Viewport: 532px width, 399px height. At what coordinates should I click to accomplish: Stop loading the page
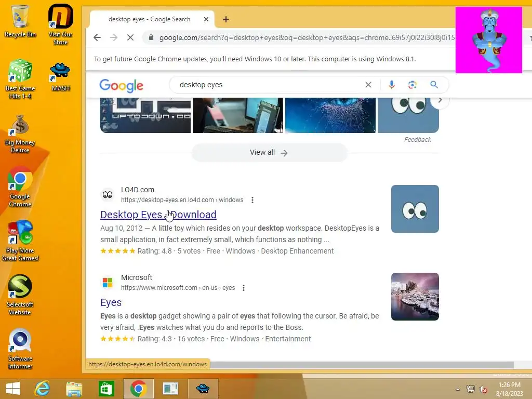click(x=130, y=37)
